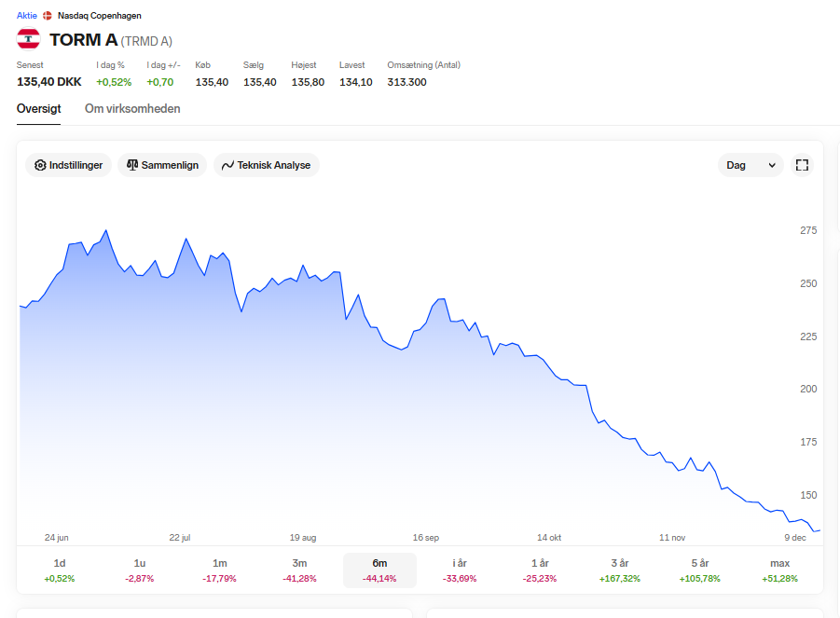840x618 pixels.
Task: Click the +0,52% daily change value
Action: (x=114, y=82)
